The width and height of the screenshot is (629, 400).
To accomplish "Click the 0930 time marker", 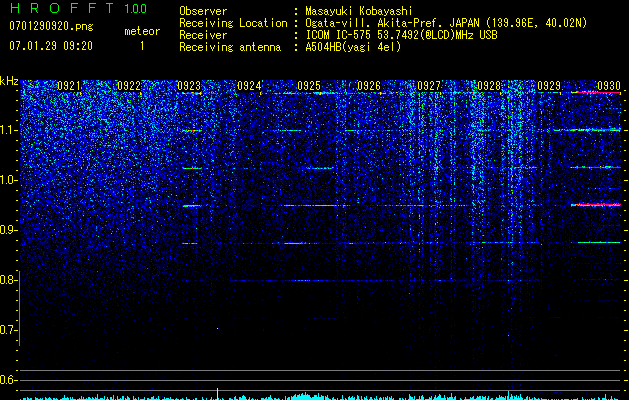I will pos(609,86).
